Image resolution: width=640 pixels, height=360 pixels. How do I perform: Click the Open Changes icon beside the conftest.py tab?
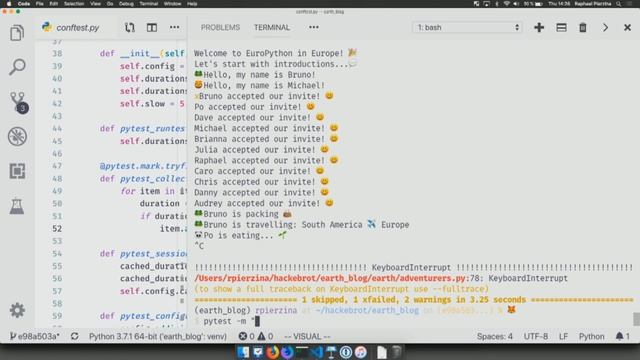pos(130,27)
